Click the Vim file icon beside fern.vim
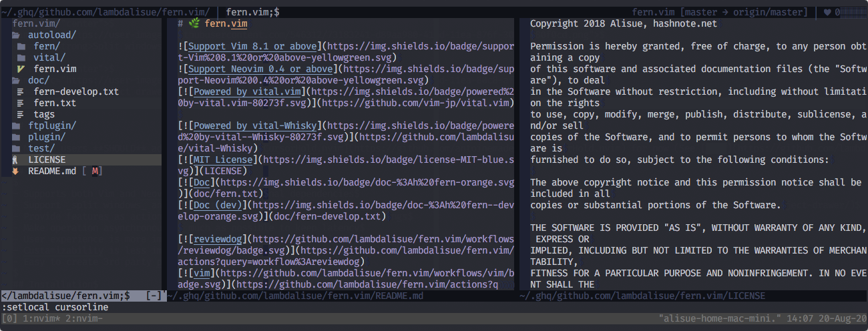 pos(21,69)
